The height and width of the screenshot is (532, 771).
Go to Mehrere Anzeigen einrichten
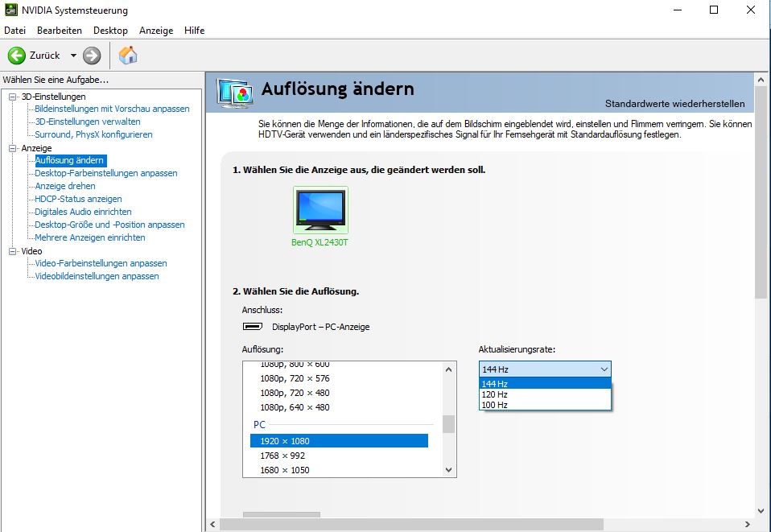tap(89, 237)
